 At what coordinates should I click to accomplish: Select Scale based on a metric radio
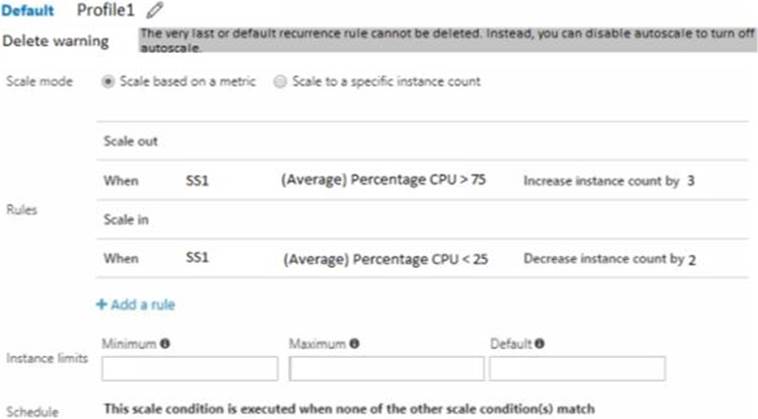108,82
